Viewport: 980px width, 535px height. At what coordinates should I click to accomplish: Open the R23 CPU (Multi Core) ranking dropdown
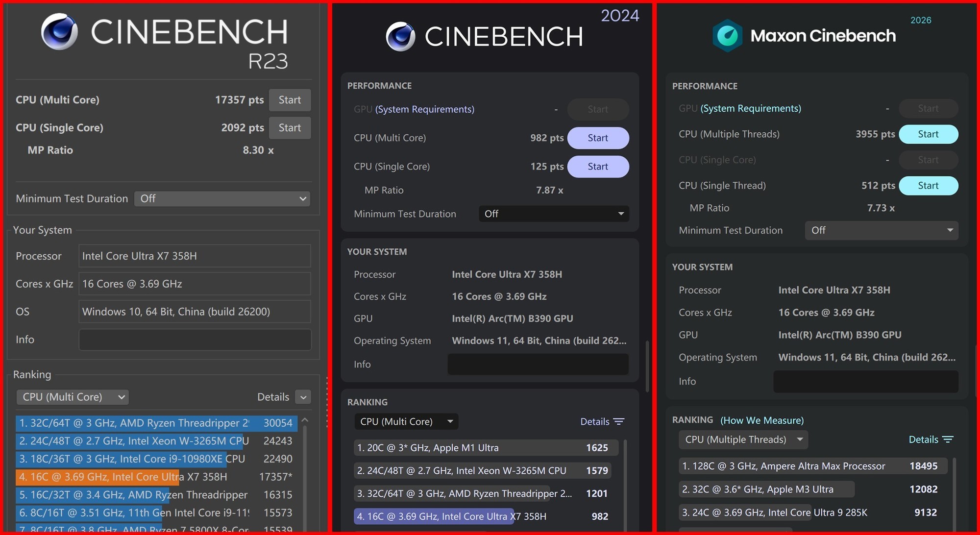point(73,397)
